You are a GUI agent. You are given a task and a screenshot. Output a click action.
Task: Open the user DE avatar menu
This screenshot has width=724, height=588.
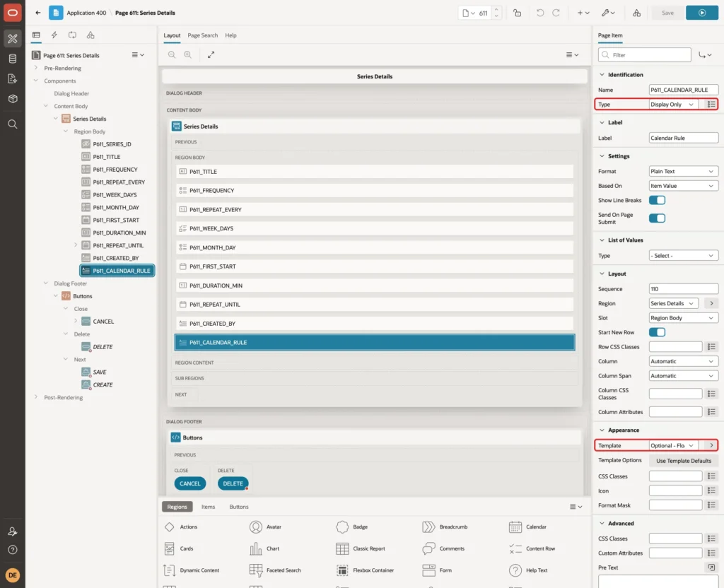click(13, 575)
